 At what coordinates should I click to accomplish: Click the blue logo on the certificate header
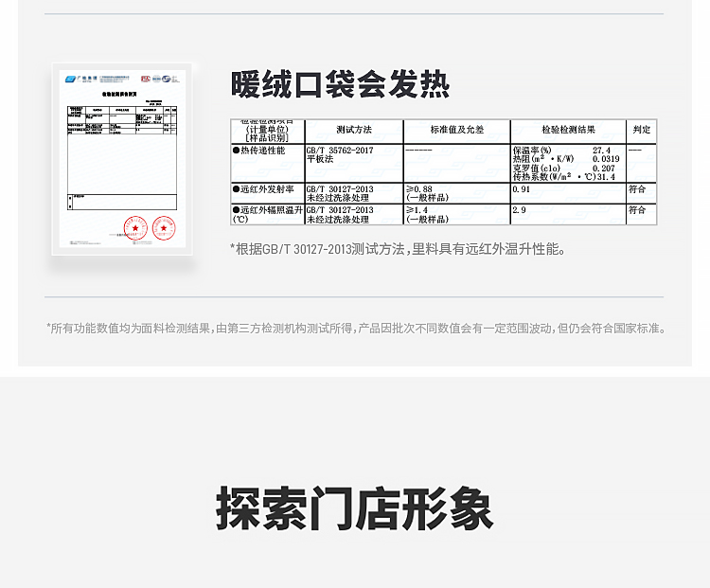(x=71, y=80)
